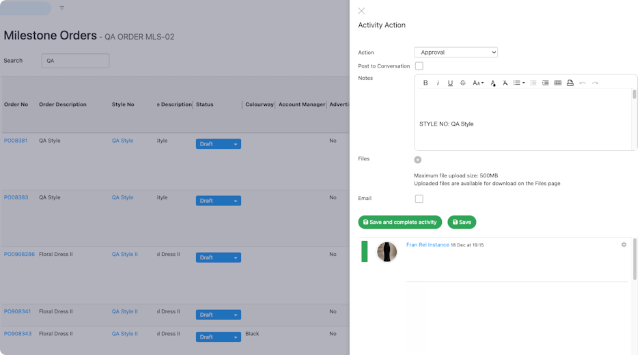Increase indent in Notes editor
Viewport: 644px width, 355px height.
pos(545,83)
